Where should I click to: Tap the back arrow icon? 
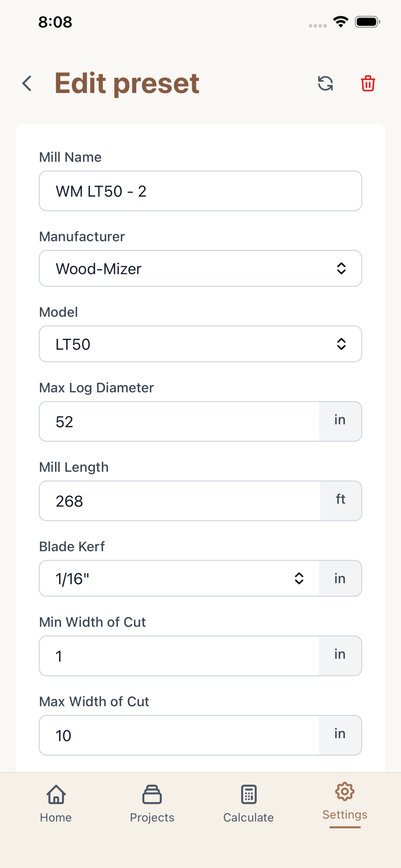click(27, 83)
